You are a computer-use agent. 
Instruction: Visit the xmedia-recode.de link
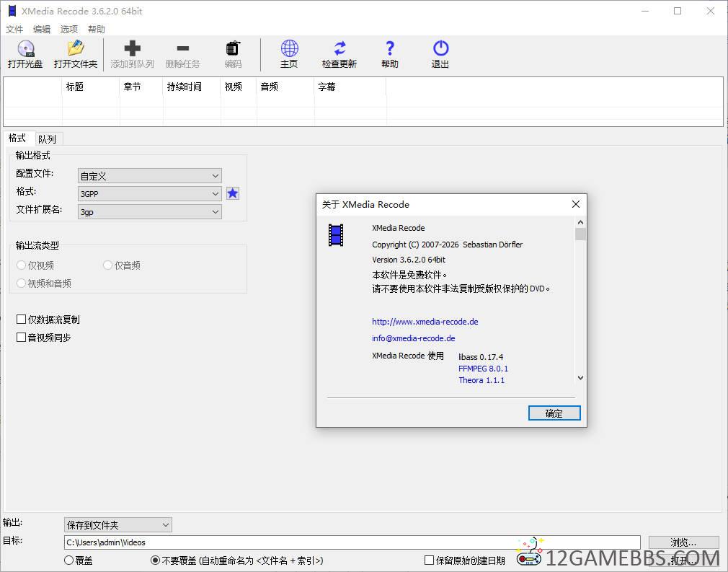425,322
